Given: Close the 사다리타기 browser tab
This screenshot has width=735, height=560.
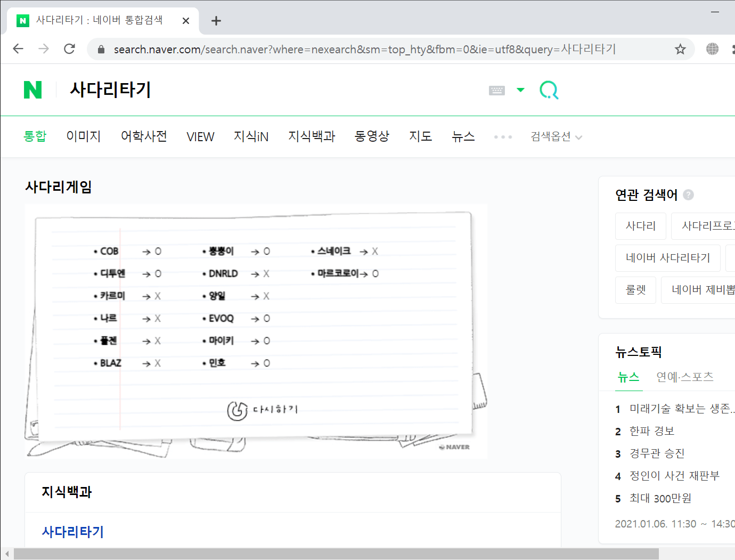Looking at the screenshot, I should [186, 21].
